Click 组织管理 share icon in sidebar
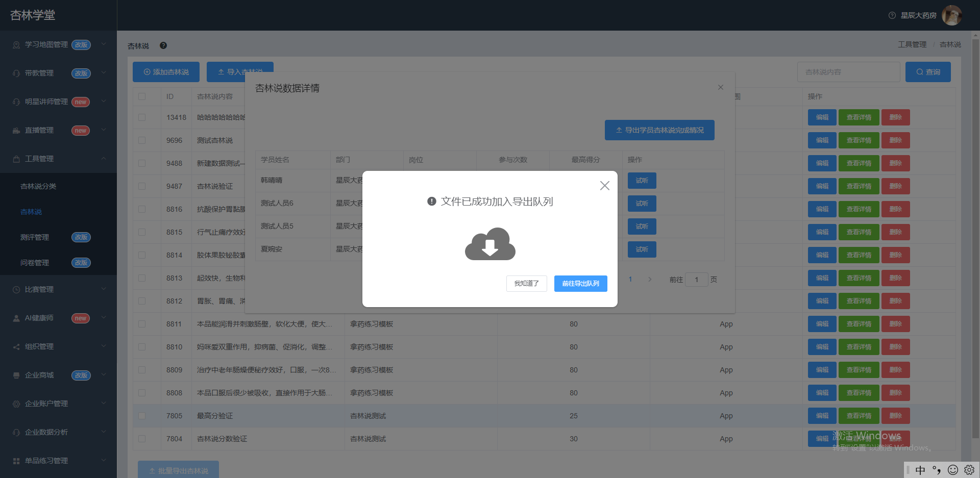The height and width of the screenshot is (478, 980). tap(16, 347)
